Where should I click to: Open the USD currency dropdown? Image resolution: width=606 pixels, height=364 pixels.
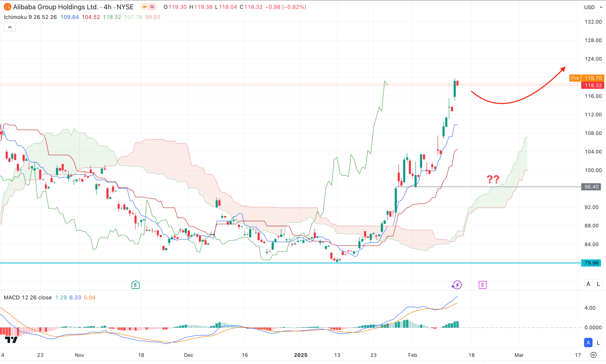click(593, 7)
